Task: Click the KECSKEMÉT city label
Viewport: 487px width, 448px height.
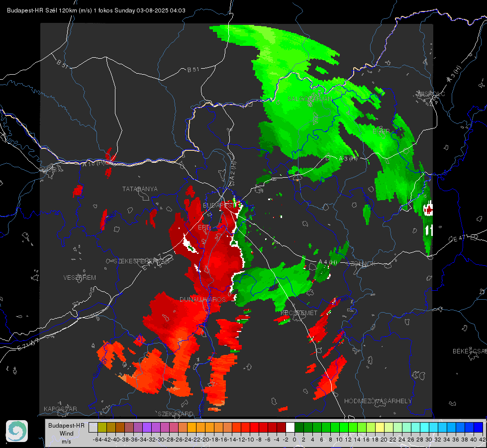Action: click(299, 313)
